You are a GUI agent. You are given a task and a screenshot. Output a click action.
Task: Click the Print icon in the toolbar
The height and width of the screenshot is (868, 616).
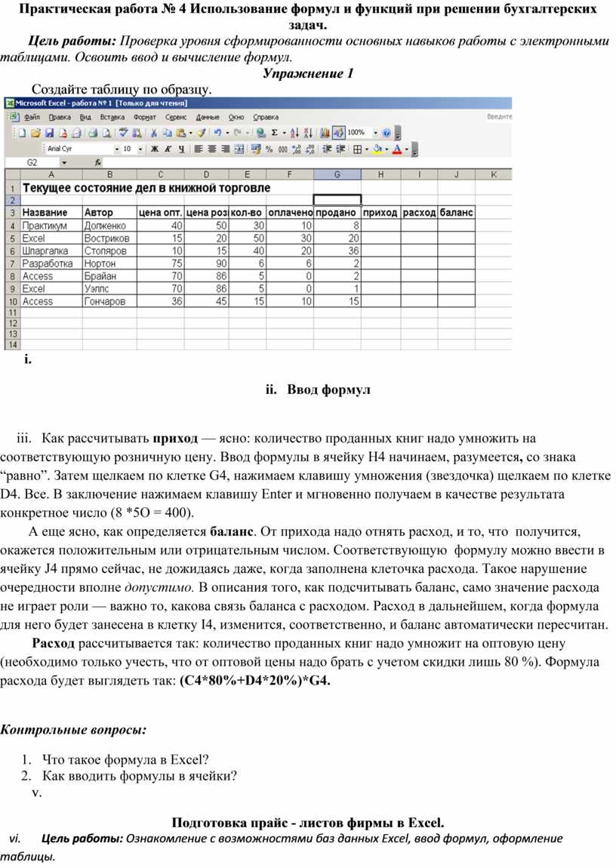(92, 133)
